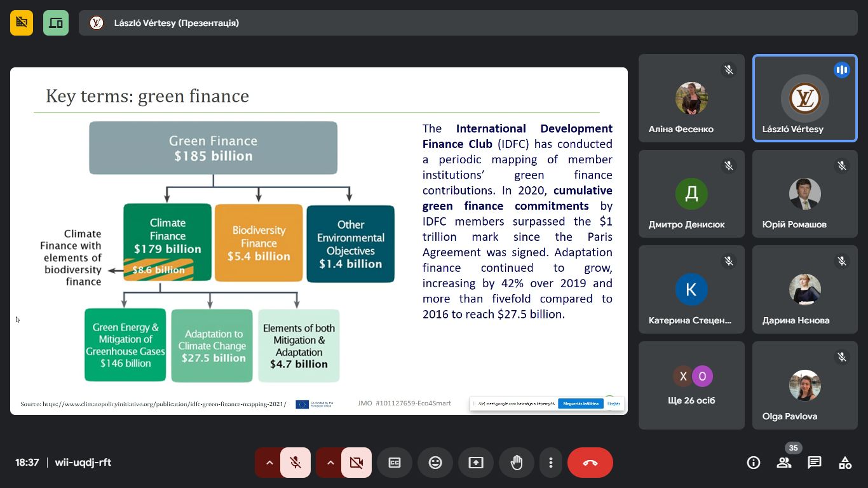Expand audio settings chevron beside microphone

pyautogui.click(x=269, y=463)
